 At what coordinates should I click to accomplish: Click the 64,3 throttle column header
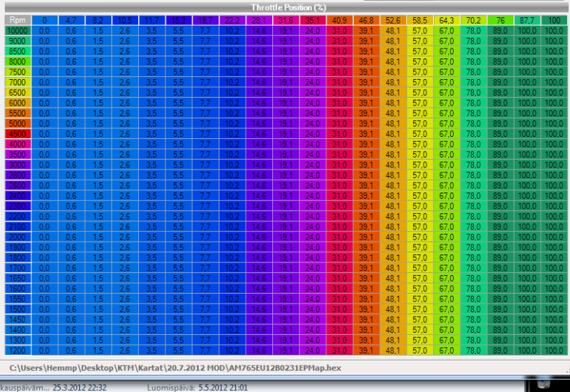pyautogui.click(x=447, y=20)
